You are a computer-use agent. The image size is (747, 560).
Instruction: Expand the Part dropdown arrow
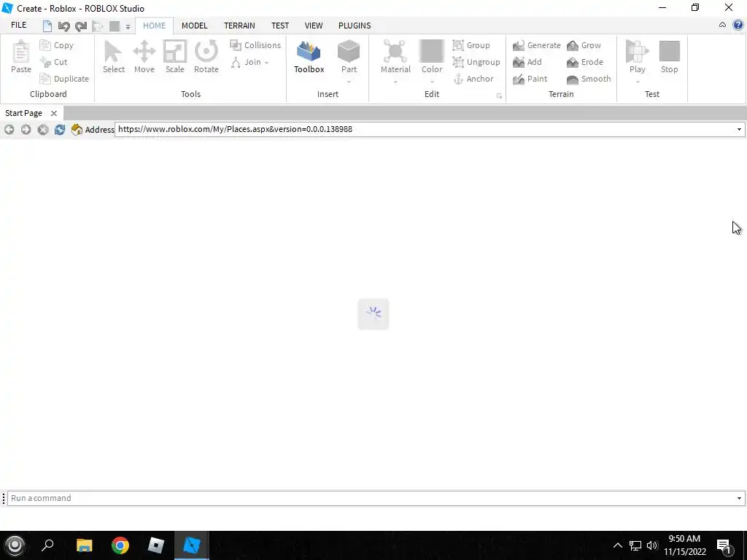click(349, 82)
